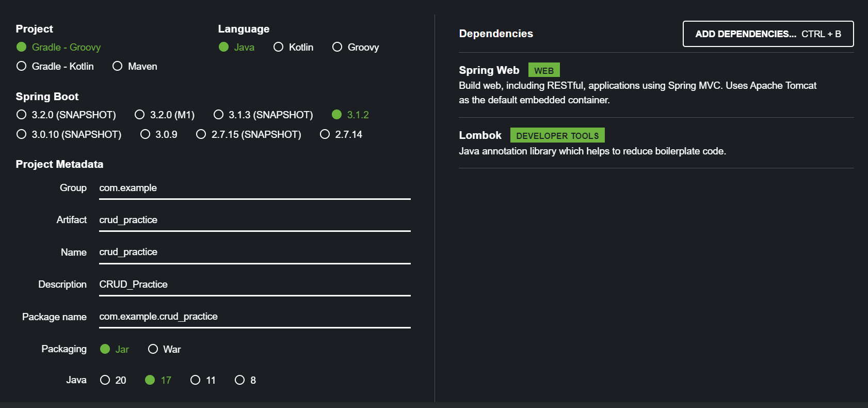Choose Java version 20
The image size is (868, 408).
[x=113, y=380]
